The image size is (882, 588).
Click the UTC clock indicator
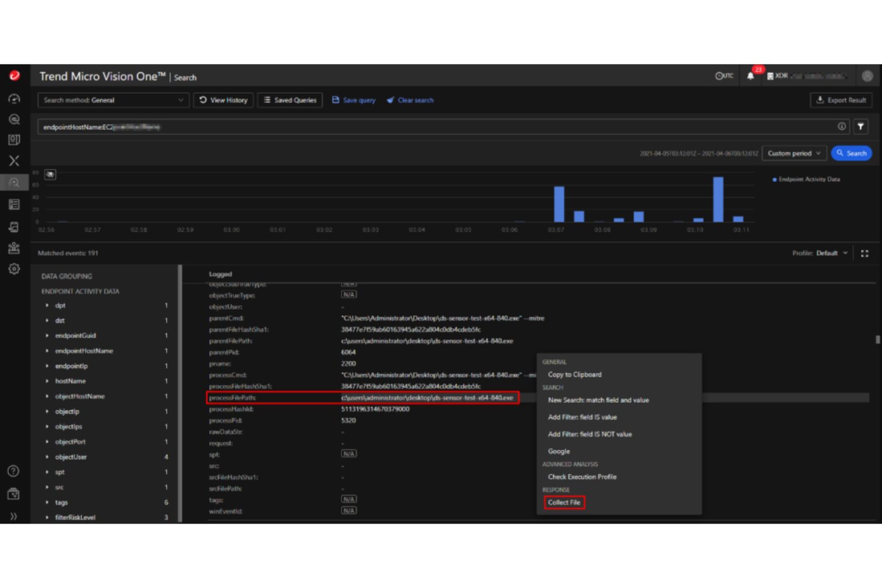724,76
